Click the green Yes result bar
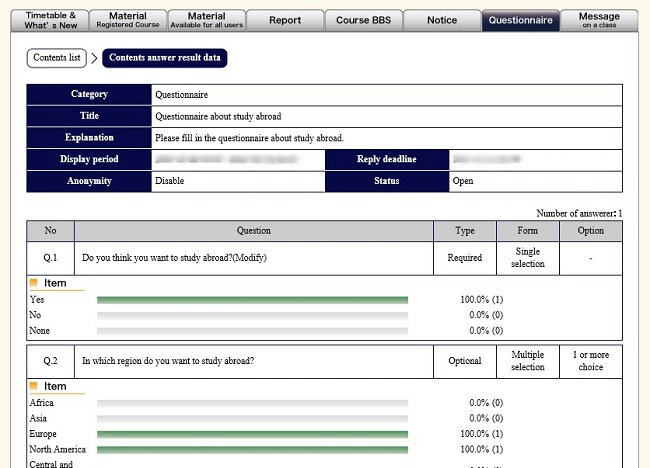650x468 pixels. pos(252,299)
